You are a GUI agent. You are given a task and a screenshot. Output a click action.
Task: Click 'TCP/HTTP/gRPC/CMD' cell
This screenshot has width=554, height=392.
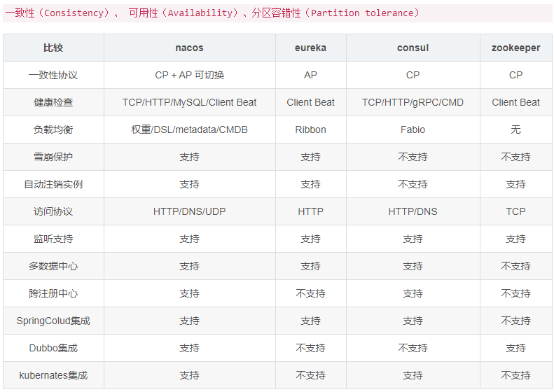[x=413, y=102]
